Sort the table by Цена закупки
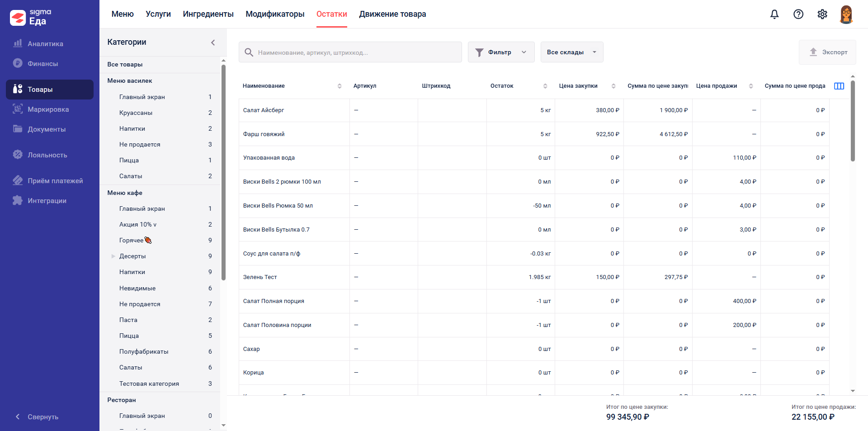 pos(613,86)
